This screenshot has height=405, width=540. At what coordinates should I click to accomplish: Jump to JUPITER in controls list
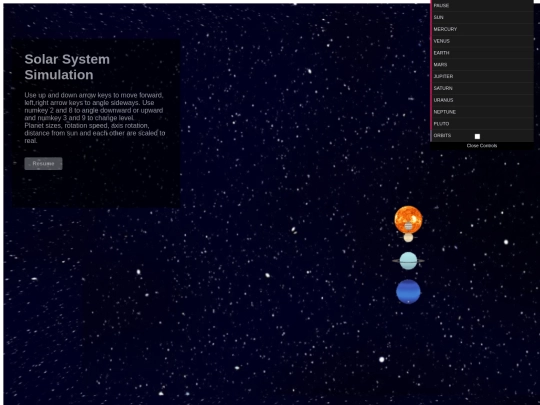pyautogui.click(x=482, y=76)
